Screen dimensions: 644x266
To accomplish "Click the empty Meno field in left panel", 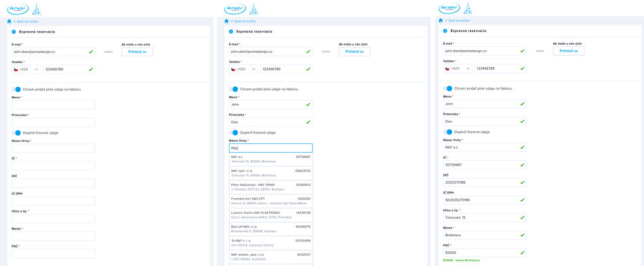I will [x=54, y=104].
